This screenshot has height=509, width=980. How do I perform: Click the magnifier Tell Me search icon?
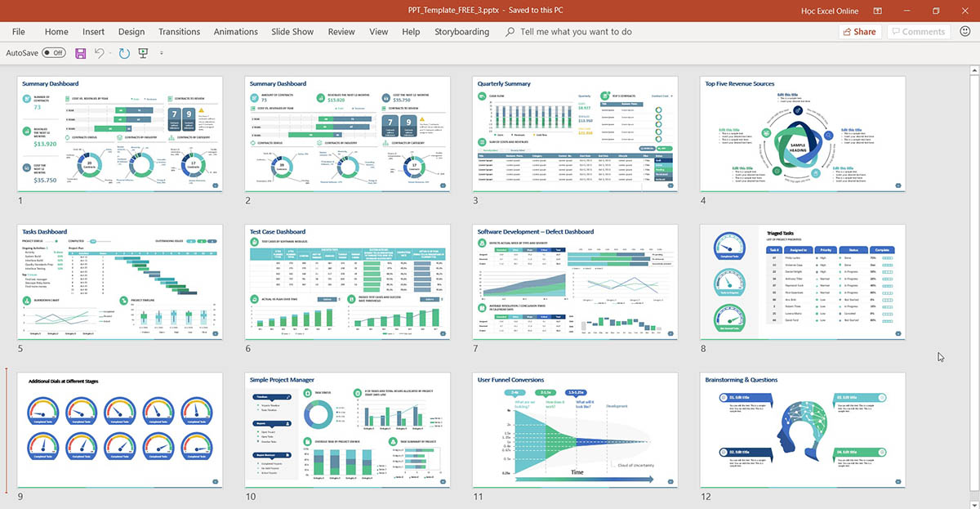click(510, 32)
